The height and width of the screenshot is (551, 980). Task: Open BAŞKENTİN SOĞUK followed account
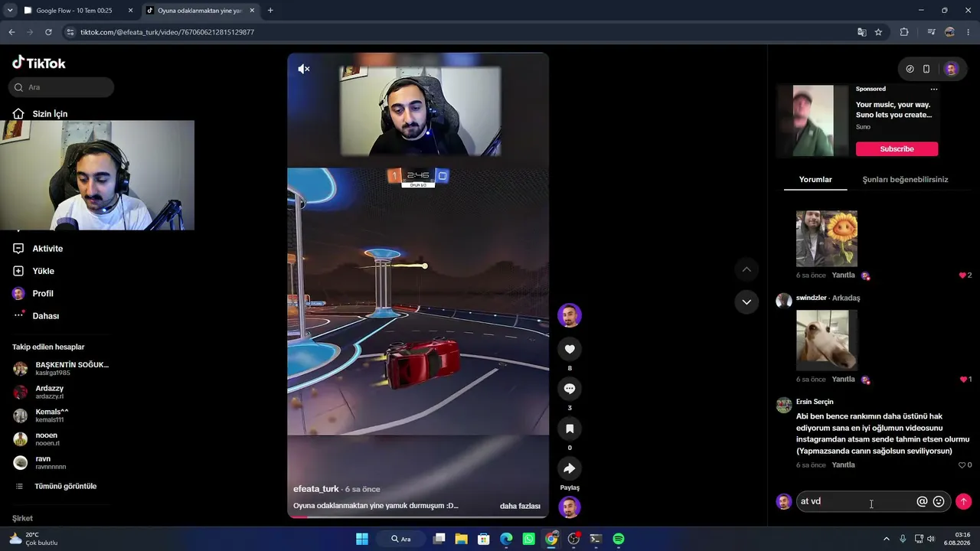pos(61,369)
